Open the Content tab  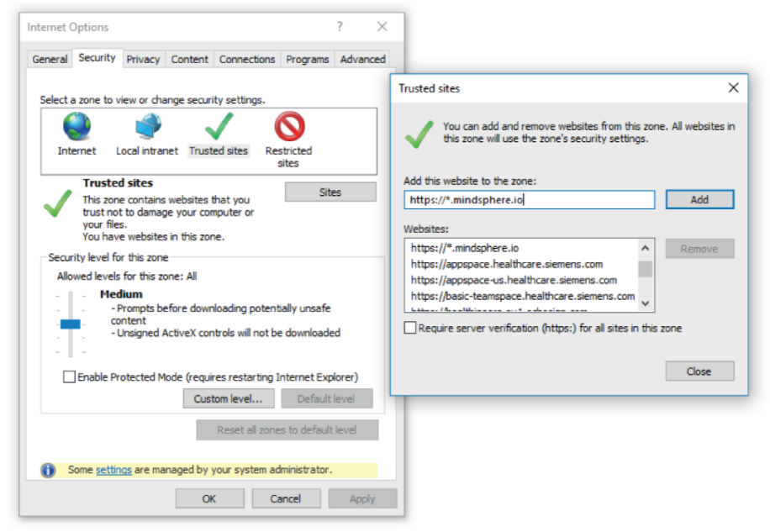tap(189, 60)
